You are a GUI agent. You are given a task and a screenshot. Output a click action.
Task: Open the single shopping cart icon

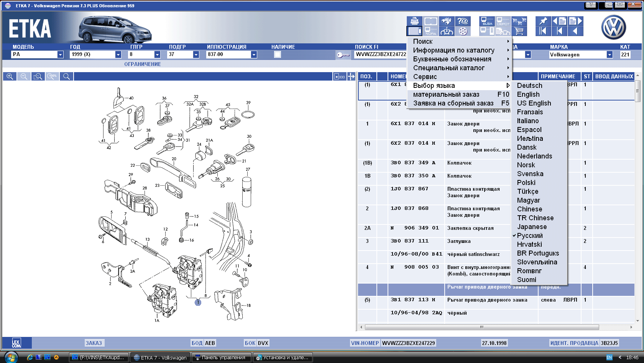click(x=519, y=31)
